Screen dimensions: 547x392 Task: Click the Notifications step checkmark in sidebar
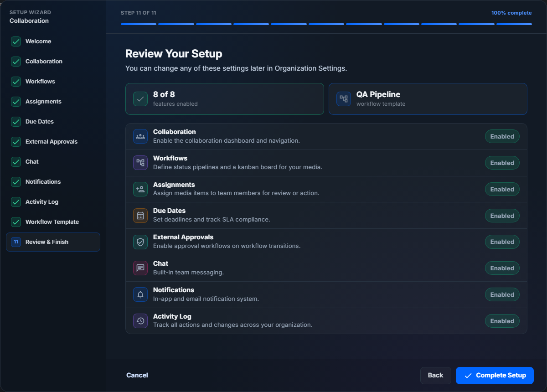[16, 182]
